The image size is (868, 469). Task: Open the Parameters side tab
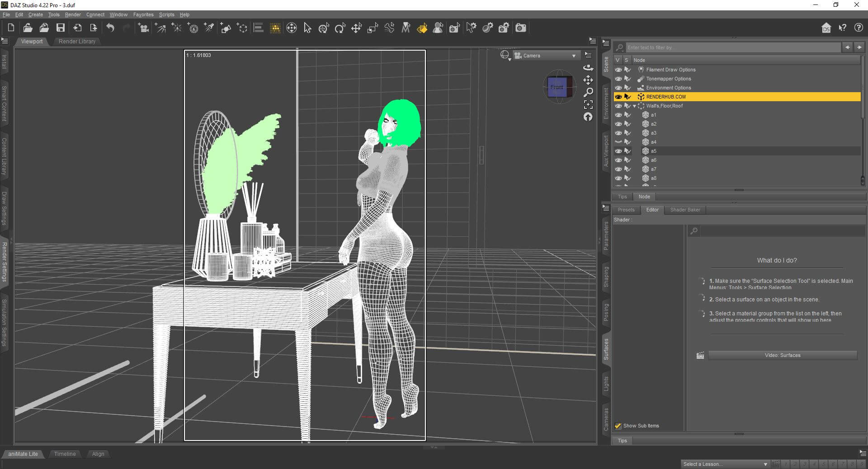click(x=606, y=236)
